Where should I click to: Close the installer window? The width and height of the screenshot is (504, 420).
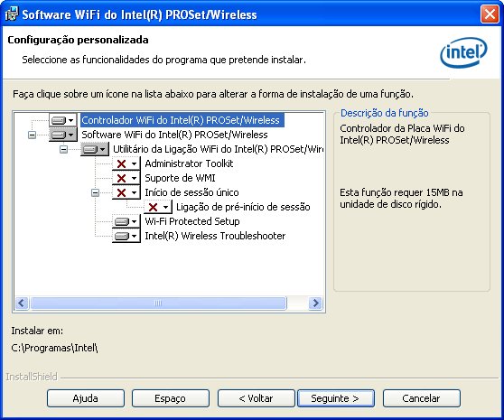490,14
